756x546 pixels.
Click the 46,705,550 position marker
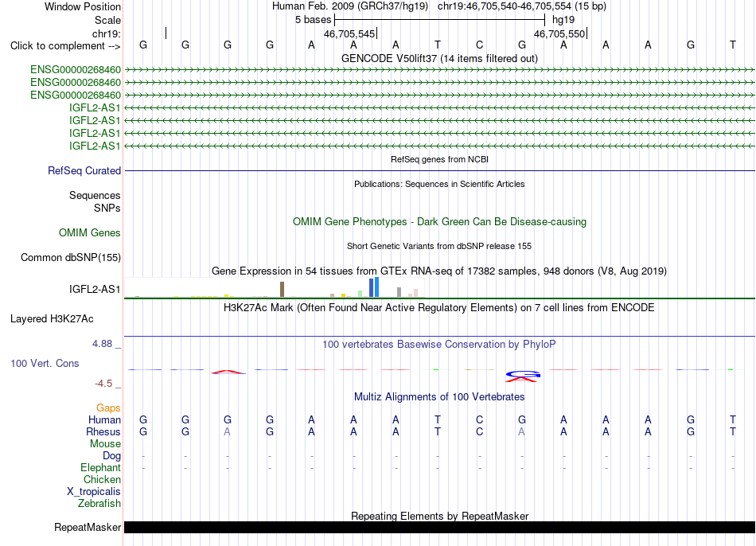560,33
